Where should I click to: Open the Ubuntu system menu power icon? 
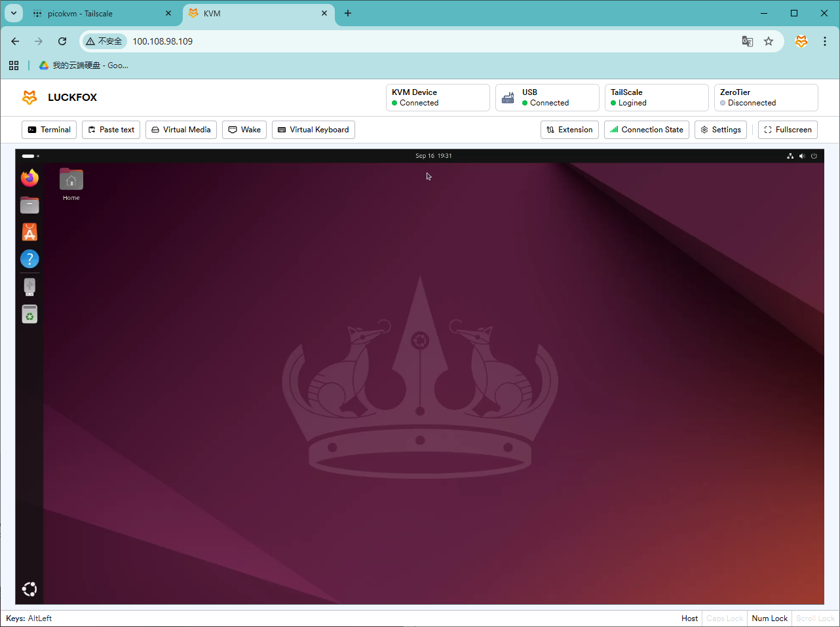coord(814,156)
